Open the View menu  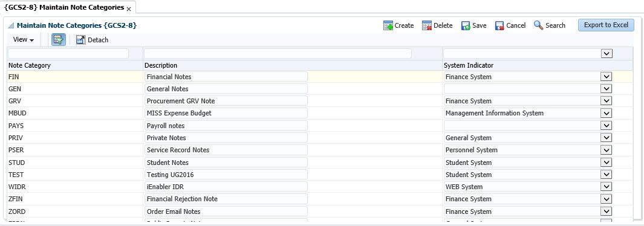(x=24, y=40)
